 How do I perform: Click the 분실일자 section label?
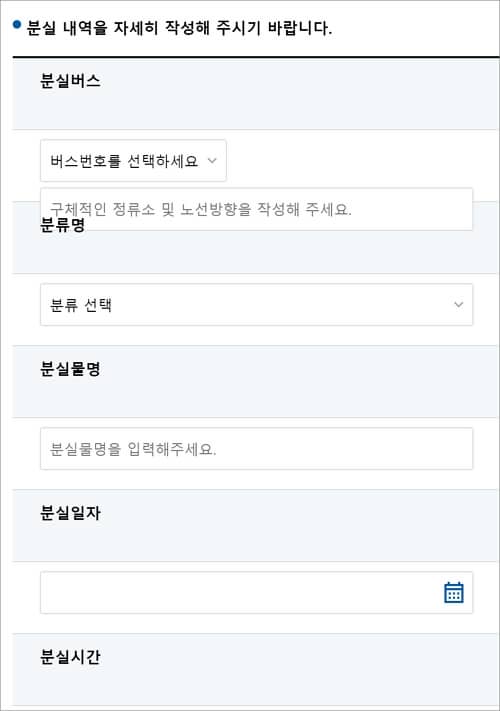[x=70, y=513]
